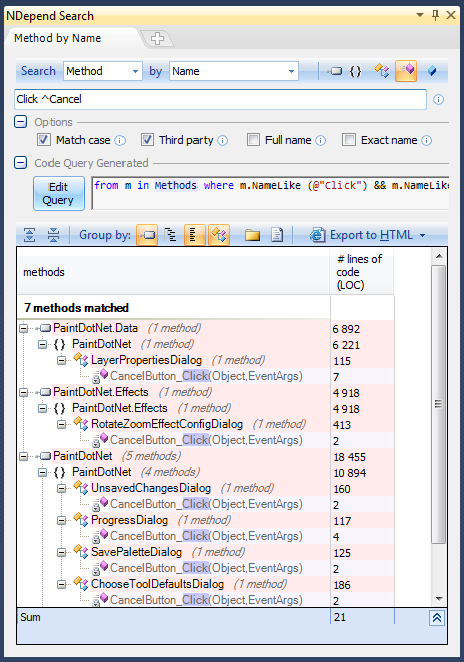This screenshot has width=464, height=662.
Task: Select CancelButton_Click under LayerPropertiesDialog
Action: tap(206, 376)
